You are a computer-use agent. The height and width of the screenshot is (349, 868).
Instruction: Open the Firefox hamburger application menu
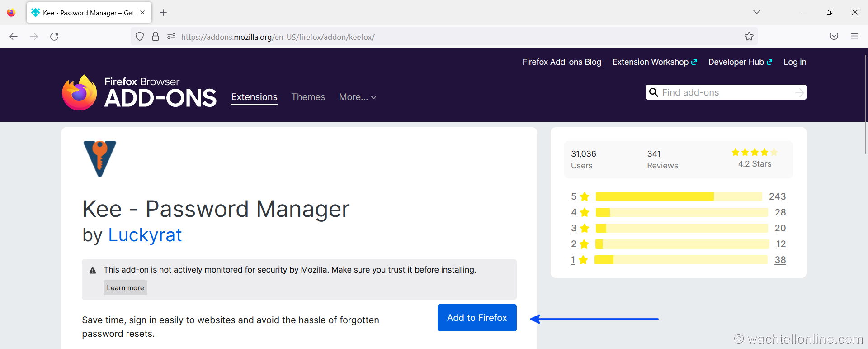click(854, 37)
